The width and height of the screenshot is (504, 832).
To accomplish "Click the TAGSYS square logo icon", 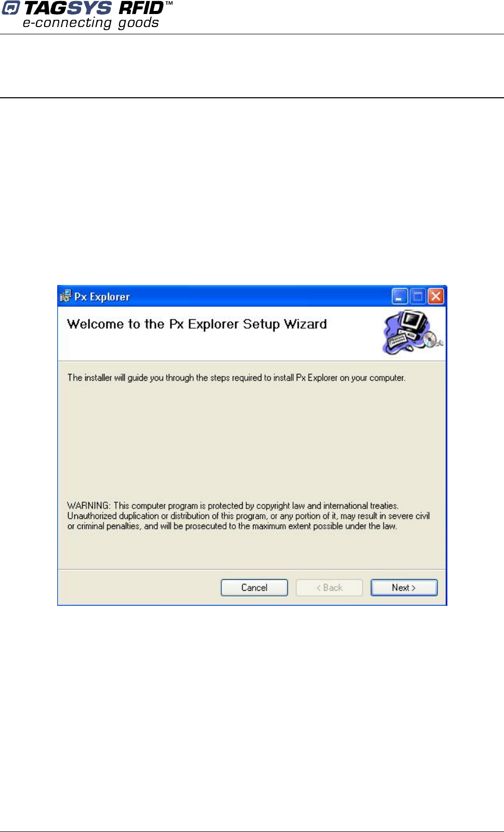I will [x=10, y=8].
